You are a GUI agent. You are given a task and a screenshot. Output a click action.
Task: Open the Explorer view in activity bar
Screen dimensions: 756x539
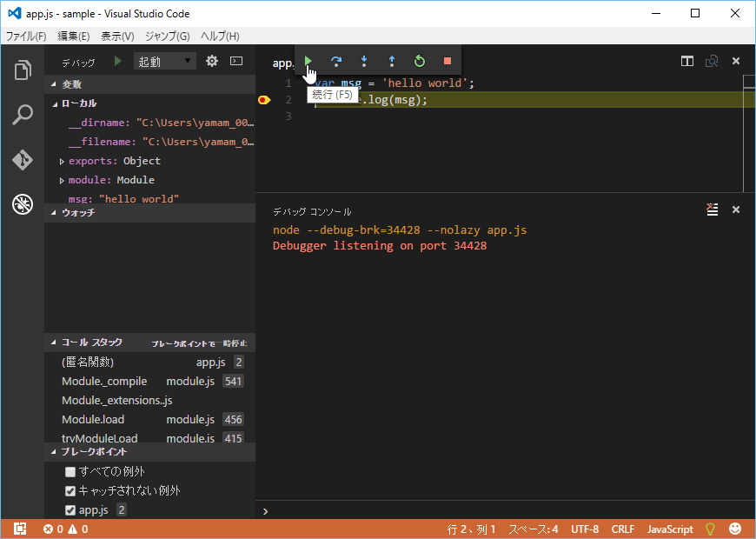(x=22, y=70)
